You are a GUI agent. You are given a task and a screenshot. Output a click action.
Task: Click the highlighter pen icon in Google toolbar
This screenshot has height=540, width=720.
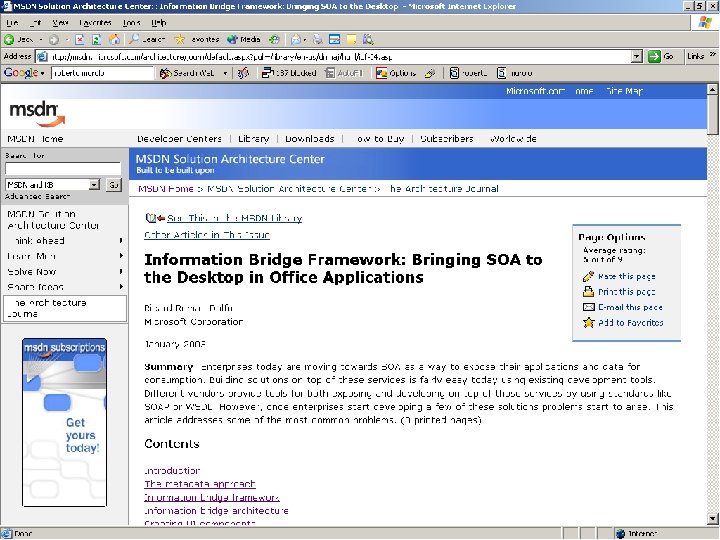pyautogui.click(x=430, y=73)
